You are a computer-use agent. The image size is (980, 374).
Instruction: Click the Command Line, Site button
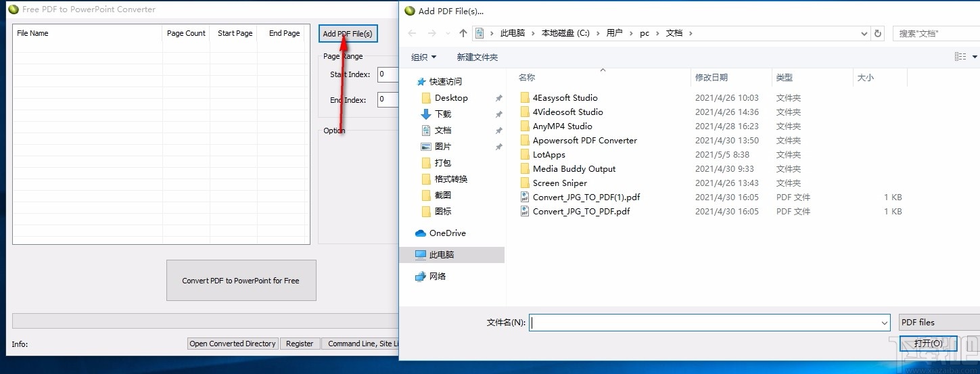(x=360, y=344)
